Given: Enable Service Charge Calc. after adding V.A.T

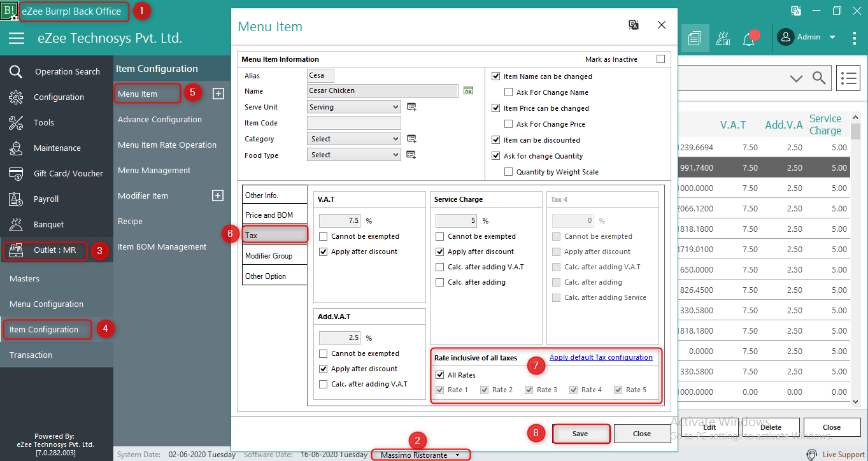Looking at the screenshot, I should coord(440,267).
